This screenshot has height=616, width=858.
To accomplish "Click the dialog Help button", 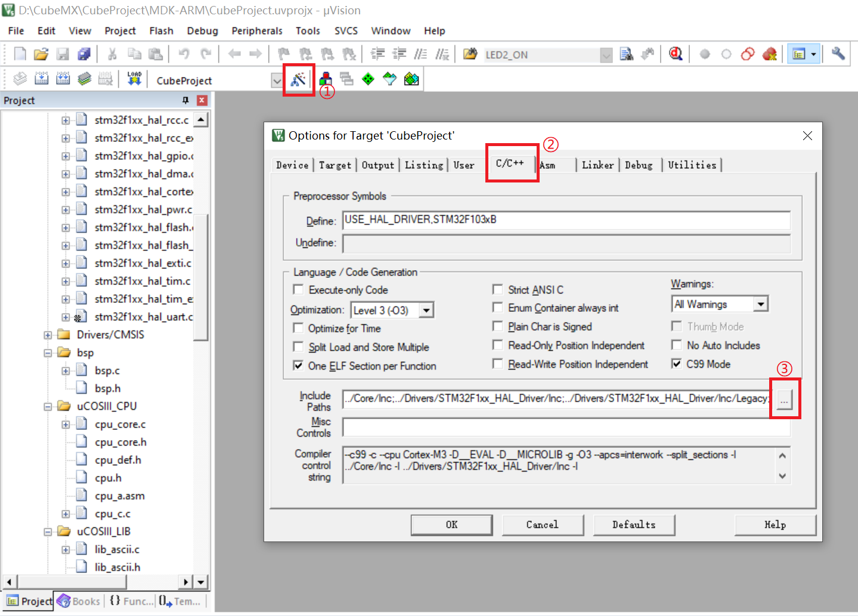I will coord(775,525).
